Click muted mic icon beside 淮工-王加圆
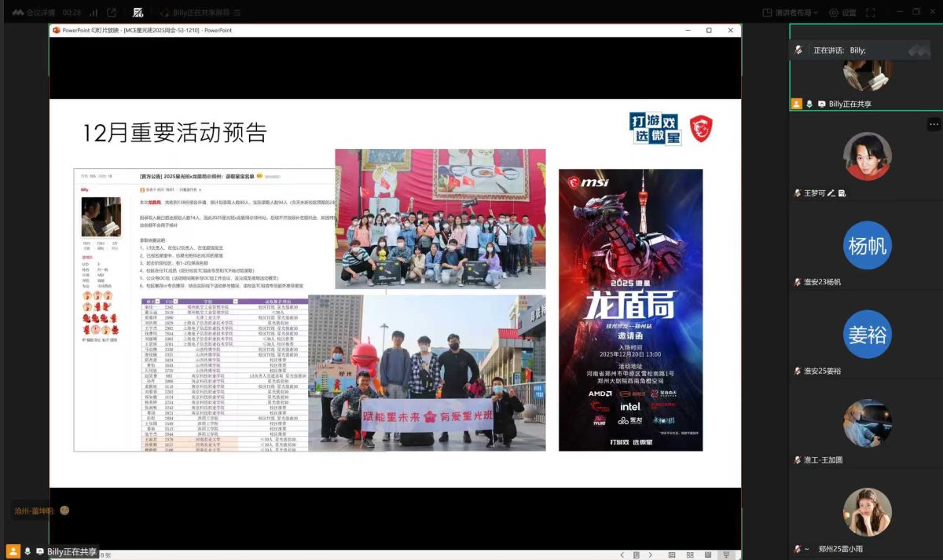943x560 pixels. click(797, 460)
